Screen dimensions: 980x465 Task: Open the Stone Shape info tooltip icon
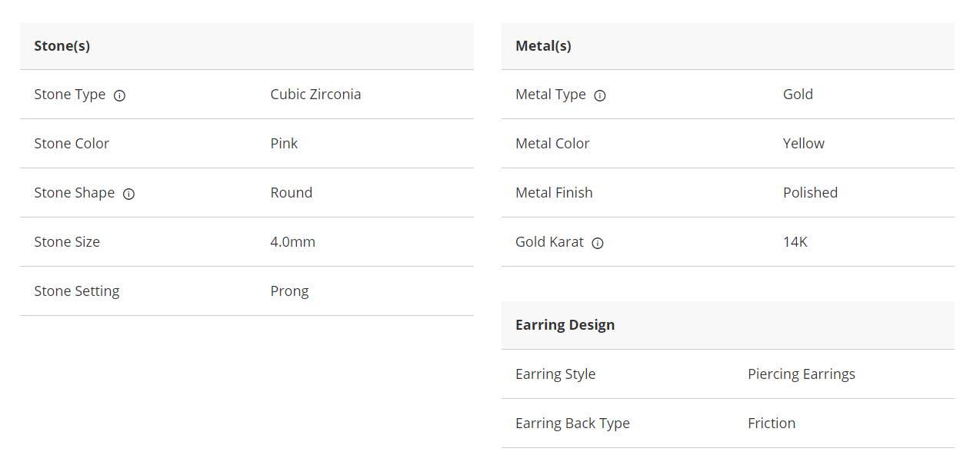pyautogui.click(x=129, y=194)
